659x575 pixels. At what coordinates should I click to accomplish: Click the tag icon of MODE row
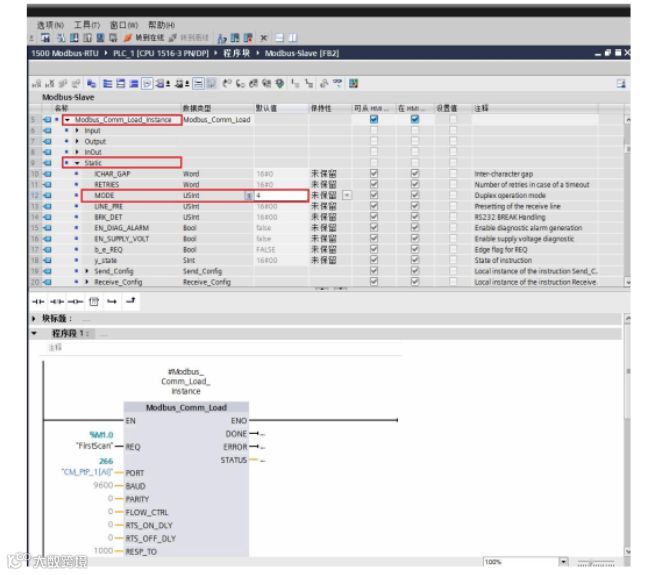point(47,195)
